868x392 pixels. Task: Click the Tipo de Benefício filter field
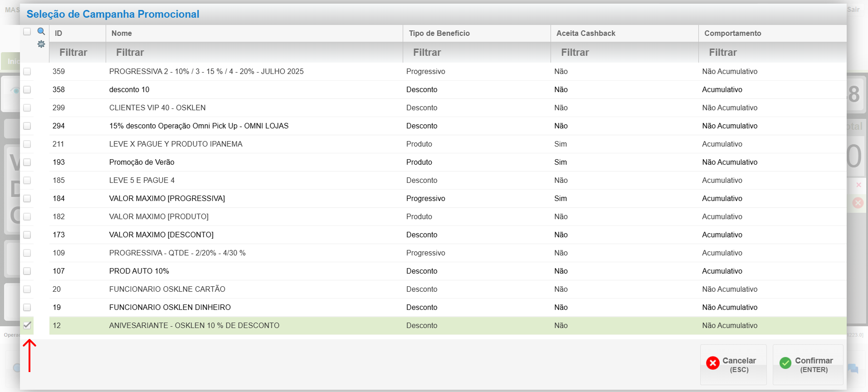pyautogui.click(x=476, y=53)
